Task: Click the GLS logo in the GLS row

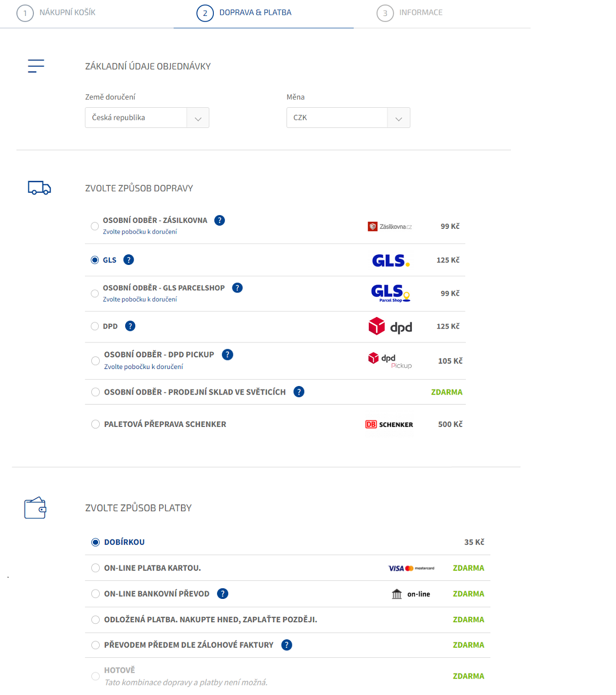Action: tap(391, 260)
